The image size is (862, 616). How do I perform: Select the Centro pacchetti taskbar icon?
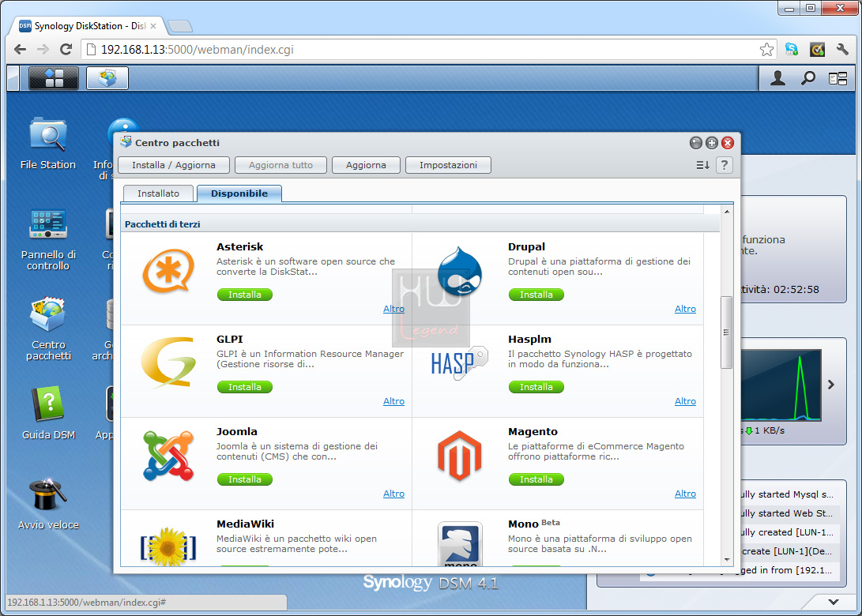107,78
